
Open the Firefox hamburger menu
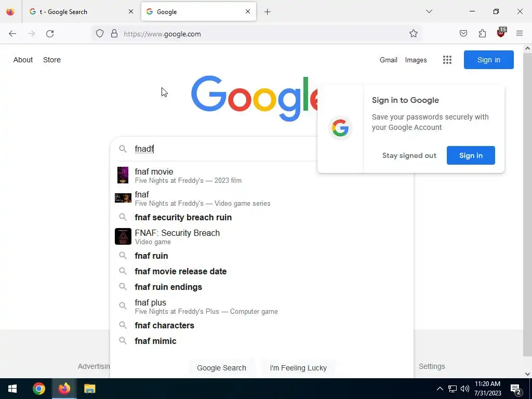[520, 33]
